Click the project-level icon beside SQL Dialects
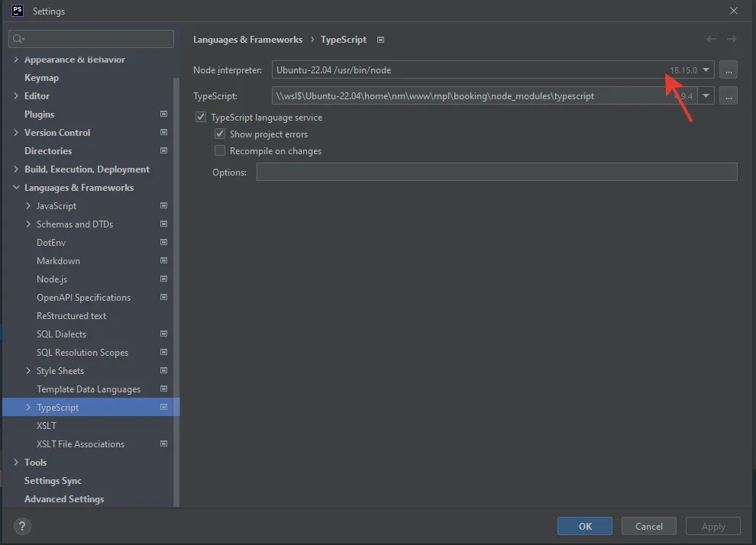Screen dimensions: 756x545 click(x=164, y=334)
